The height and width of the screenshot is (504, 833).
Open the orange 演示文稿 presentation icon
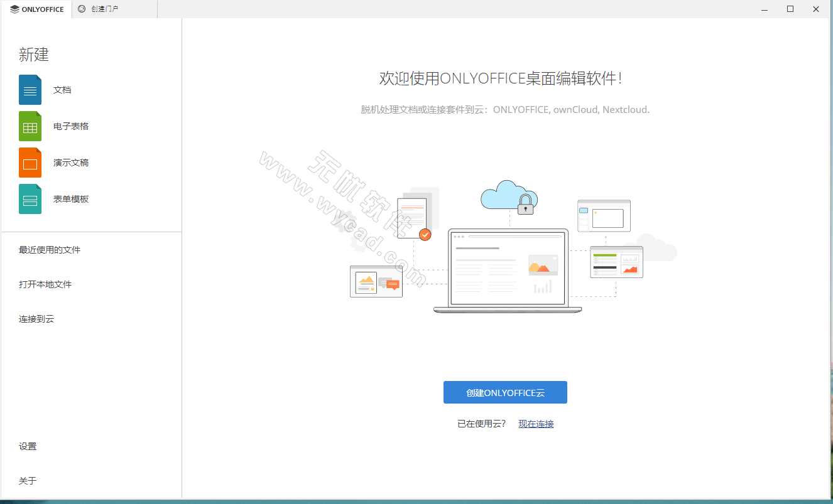30,162
